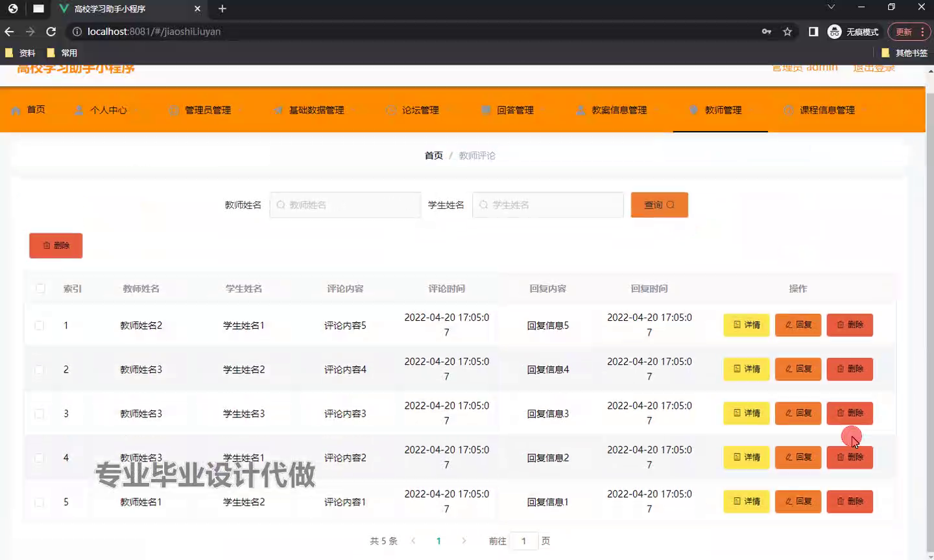Screen dimensions: 934x560
Task: Click 回复 for 评论内容4 row
Action: [x=798, y=369]
